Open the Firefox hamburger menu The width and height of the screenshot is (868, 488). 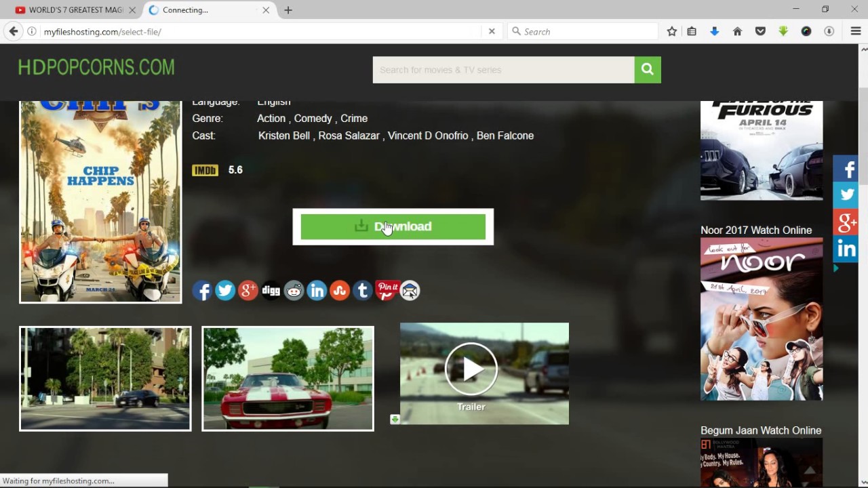(x=856, y=31)
